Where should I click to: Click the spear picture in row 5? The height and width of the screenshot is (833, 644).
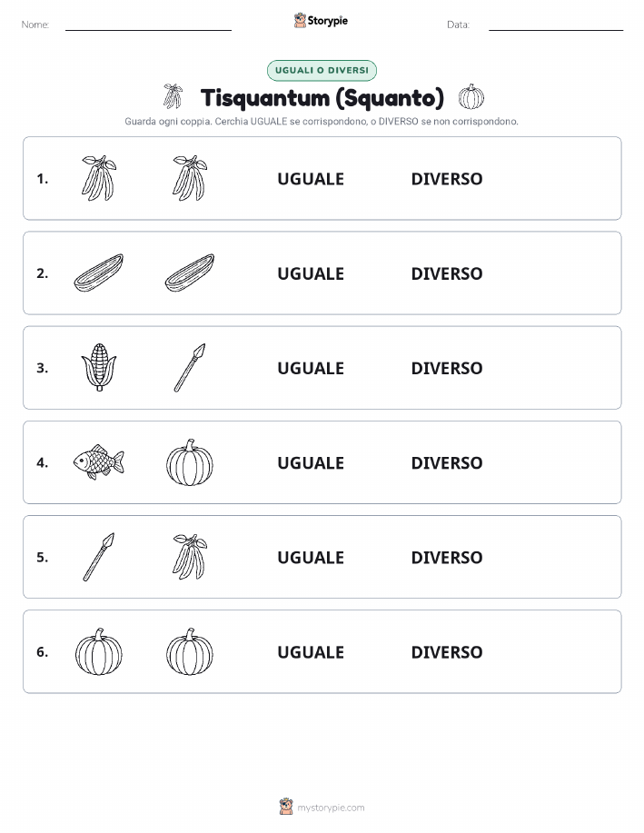click(x=99, y=557)
